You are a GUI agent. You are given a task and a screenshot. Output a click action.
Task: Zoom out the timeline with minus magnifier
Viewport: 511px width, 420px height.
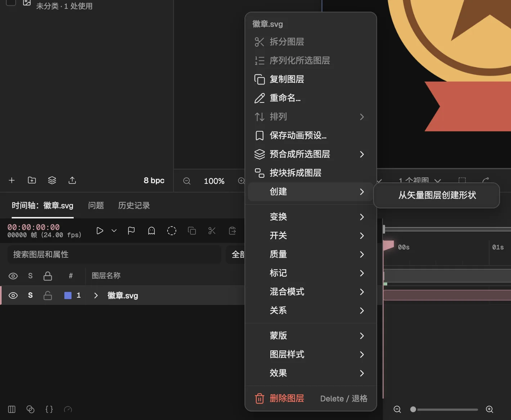point(397,409)
